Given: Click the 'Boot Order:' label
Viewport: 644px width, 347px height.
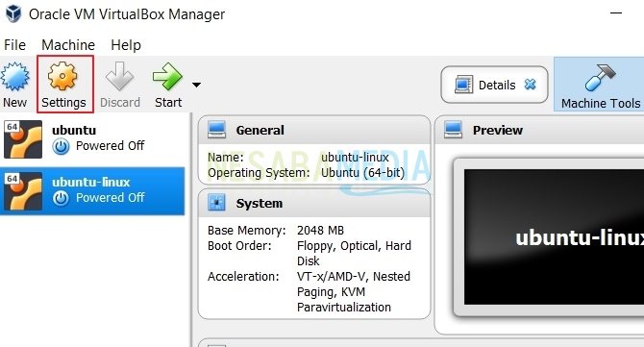Looking at the screenshot, I should [239, 245].
